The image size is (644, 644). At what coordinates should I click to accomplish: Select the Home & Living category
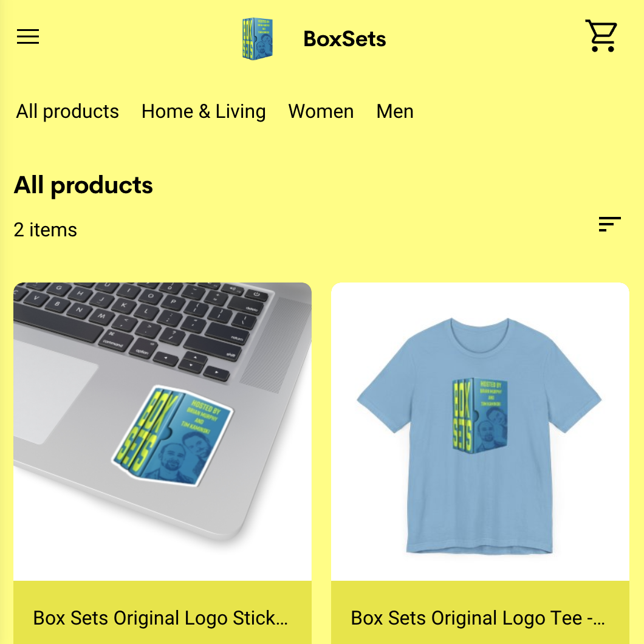[204, 112]
